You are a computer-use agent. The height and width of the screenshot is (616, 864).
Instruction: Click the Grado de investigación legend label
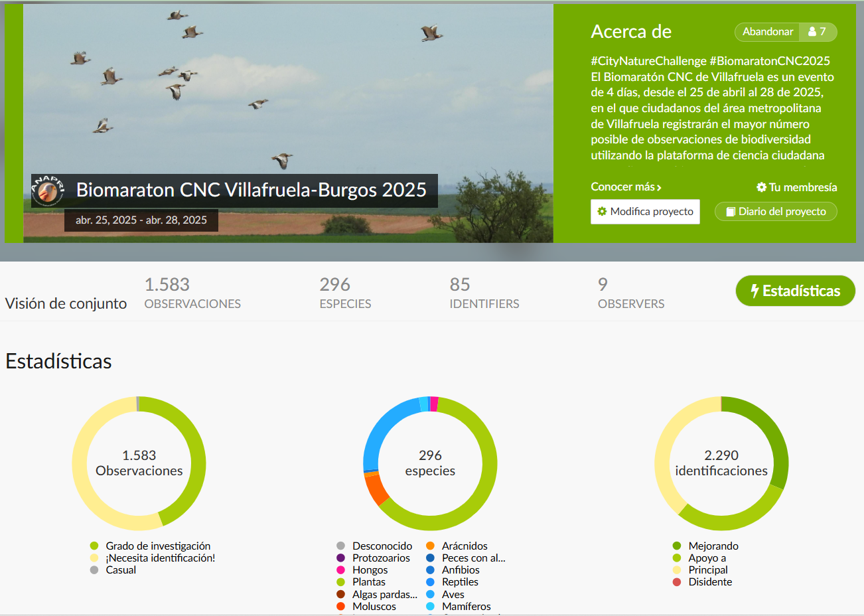click(x=158, y=546)
